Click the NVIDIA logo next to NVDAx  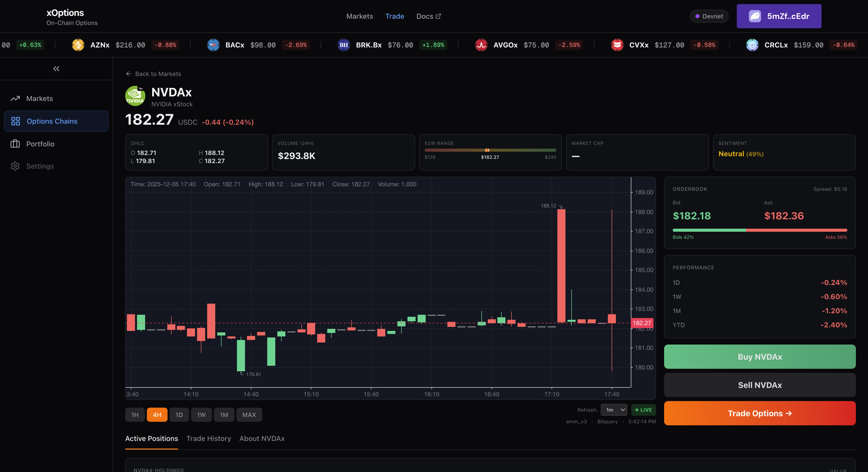pos(135,96)
